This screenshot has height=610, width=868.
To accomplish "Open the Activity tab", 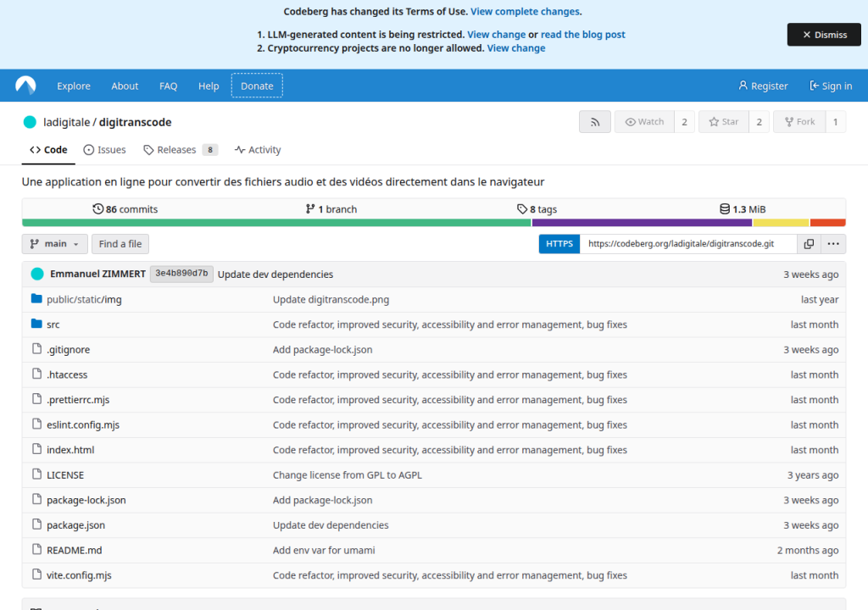I will [258, 150].
